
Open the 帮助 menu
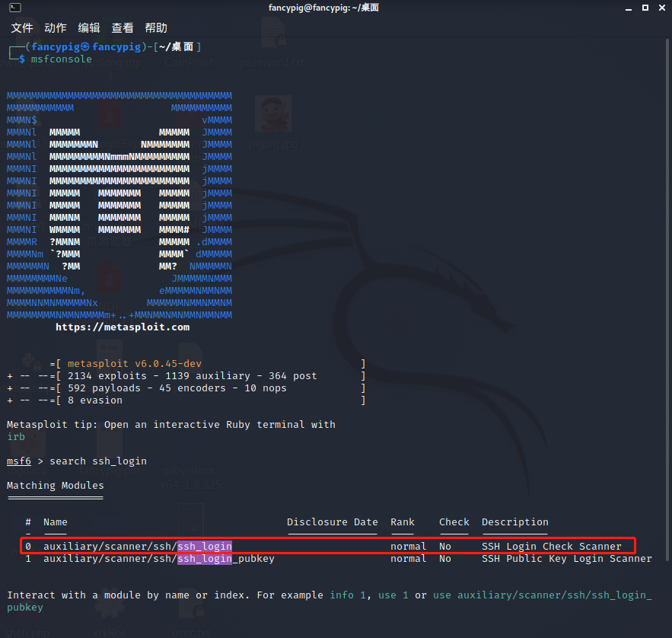tap(156, 28)
